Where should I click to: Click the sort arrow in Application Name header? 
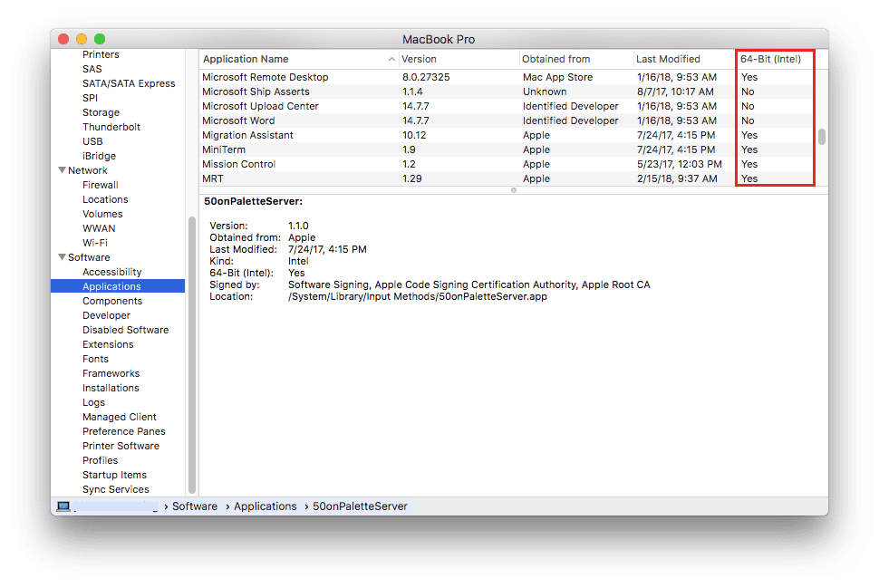click(391, 60)
